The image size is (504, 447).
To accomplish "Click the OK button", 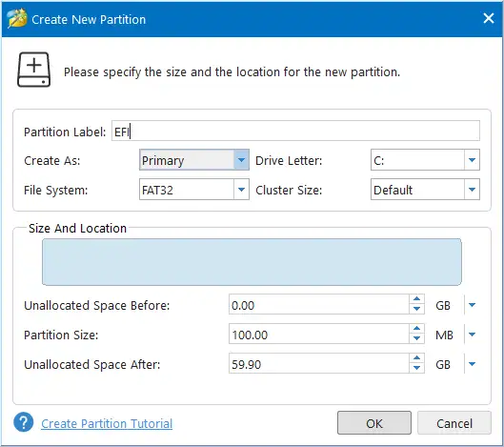I will [x=374, y=423].
